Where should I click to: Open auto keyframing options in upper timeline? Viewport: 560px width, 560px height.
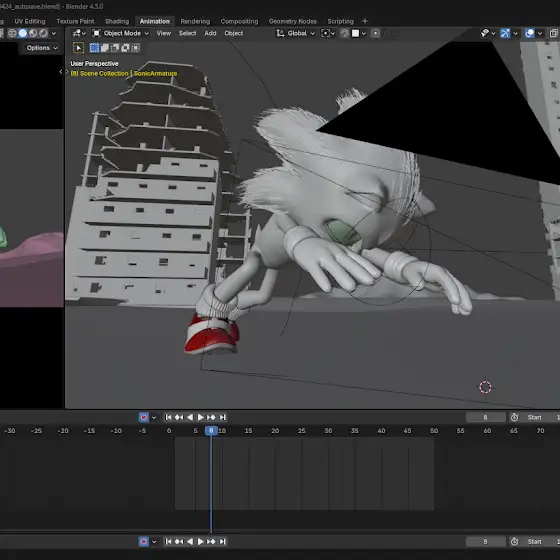(154, 417)
